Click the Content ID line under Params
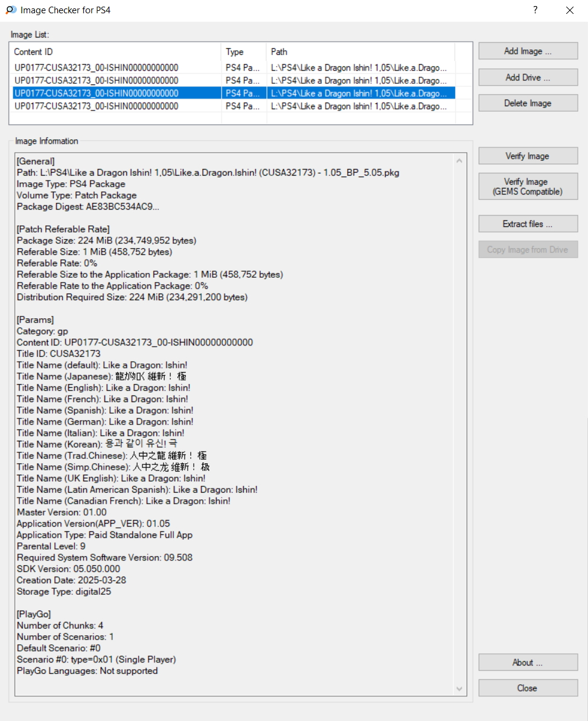Viewport: 588px width, 721px height. tap(135, 342)
